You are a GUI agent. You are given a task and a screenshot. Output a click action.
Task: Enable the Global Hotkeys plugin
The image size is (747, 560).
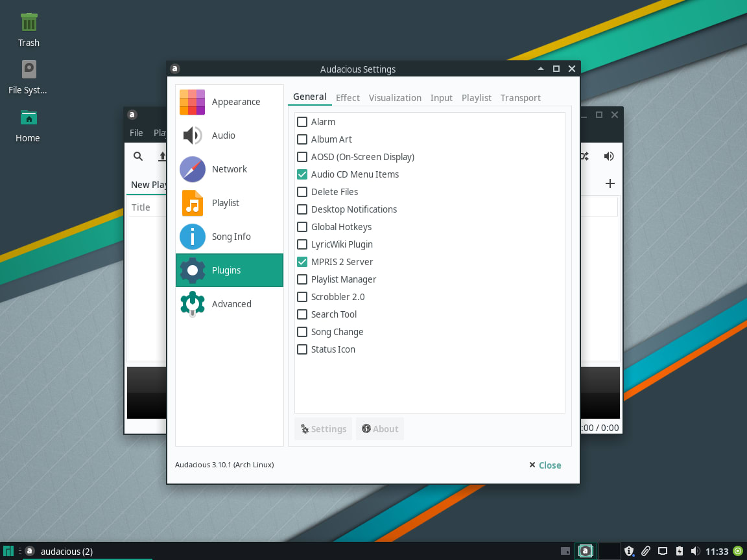coord(302,227)
